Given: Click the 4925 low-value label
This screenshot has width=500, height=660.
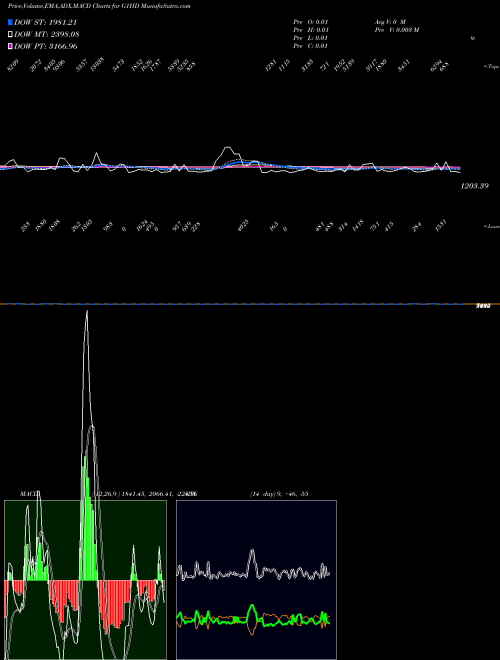Looking at the screenshot, I should (x=243, y=225).
